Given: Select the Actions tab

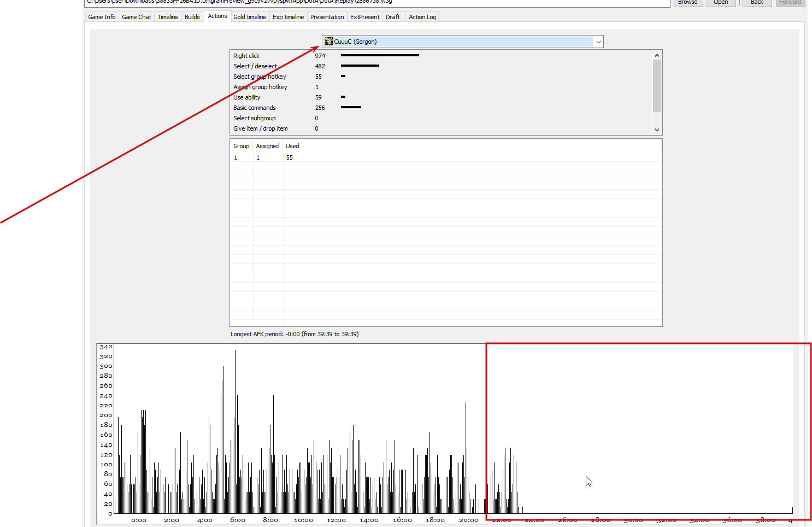Looking at the screenshot, I should 217,16.
